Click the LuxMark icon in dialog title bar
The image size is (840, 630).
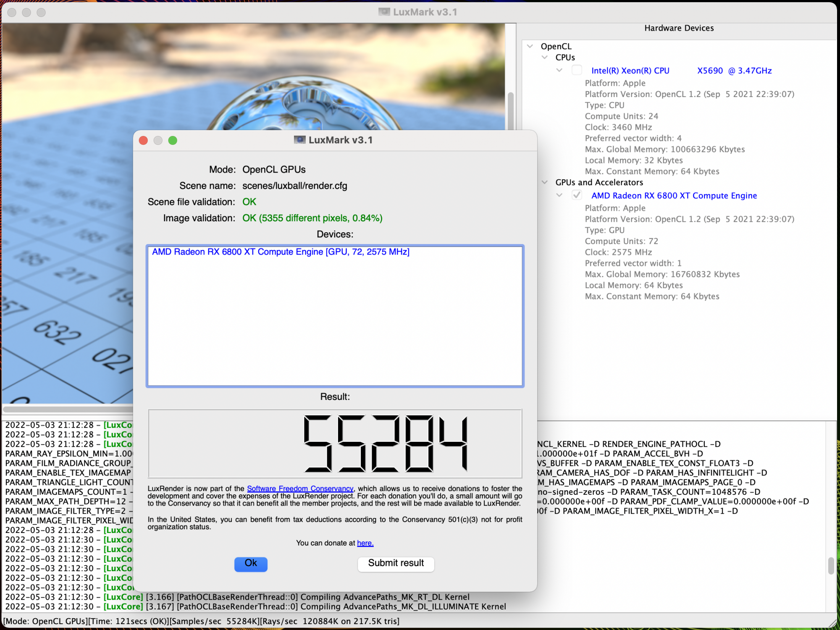pos(299,140)
